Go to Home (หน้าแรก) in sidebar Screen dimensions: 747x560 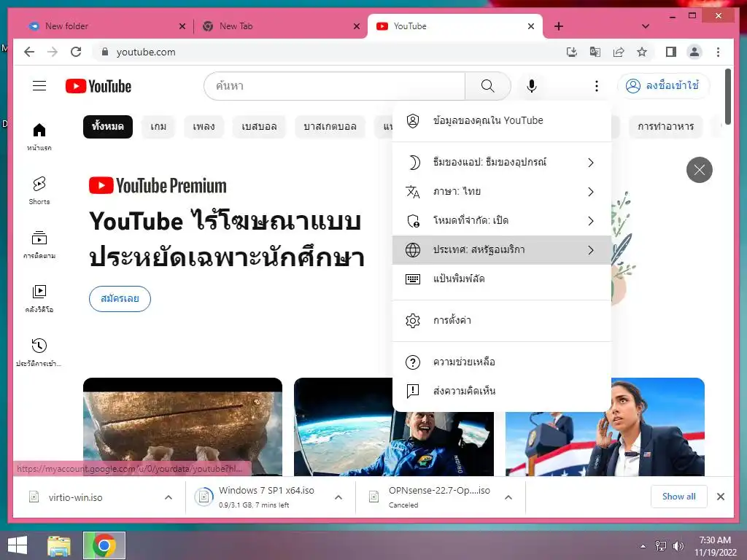(x=39, y=136)
